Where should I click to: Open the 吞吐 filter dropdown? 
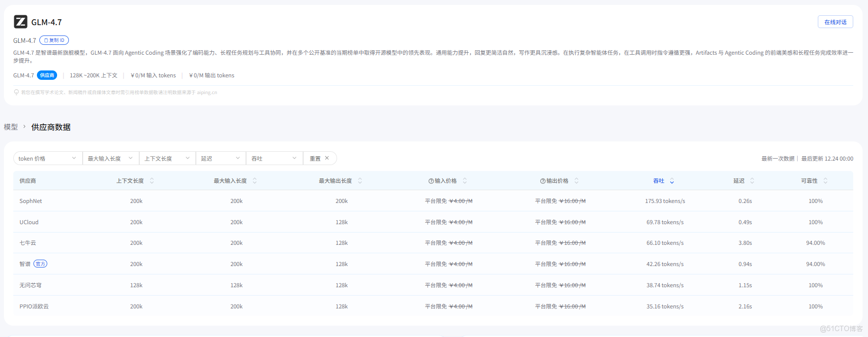(x=275, y=158)
